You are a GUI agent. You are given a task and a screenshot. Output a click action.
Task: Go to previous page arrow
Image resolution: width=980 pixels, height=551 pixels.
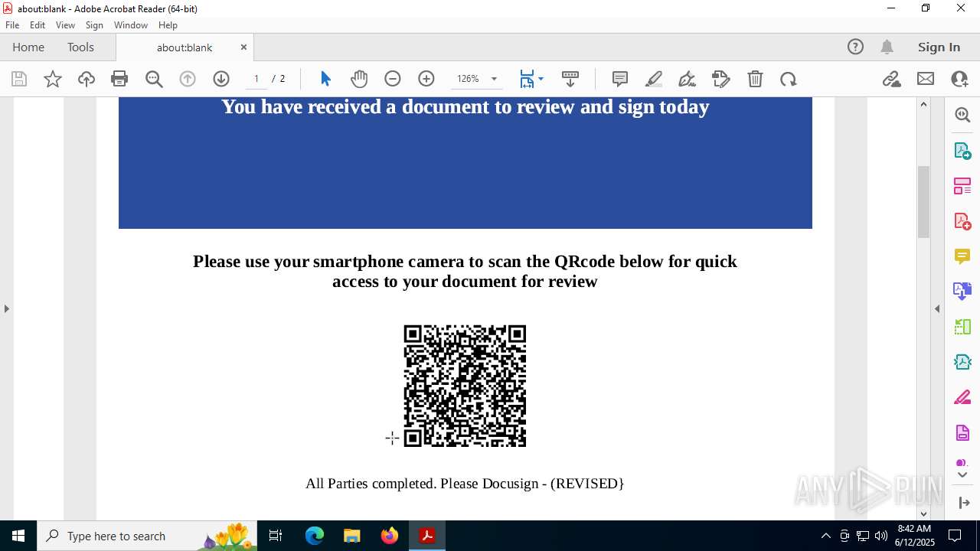pos(188,79)
